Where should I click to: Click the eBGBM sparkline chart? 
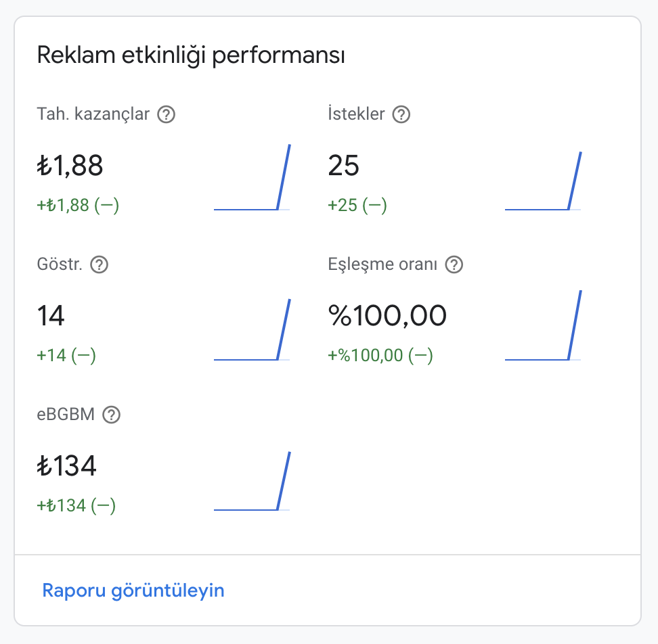point(252,481)
